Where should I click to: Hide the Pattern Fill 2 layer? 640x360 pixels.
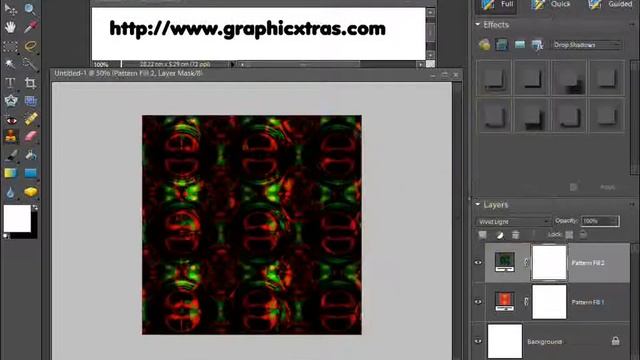478,262
